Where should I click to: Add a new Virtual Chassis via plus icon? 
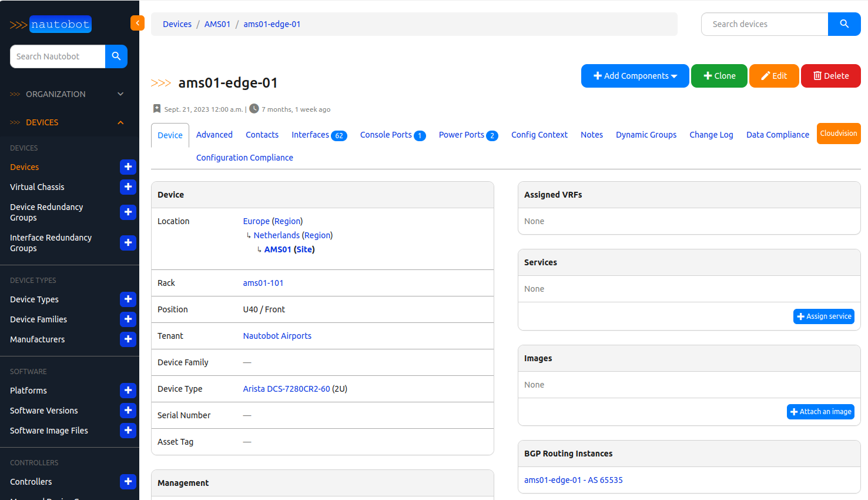(x=128, y=187)
